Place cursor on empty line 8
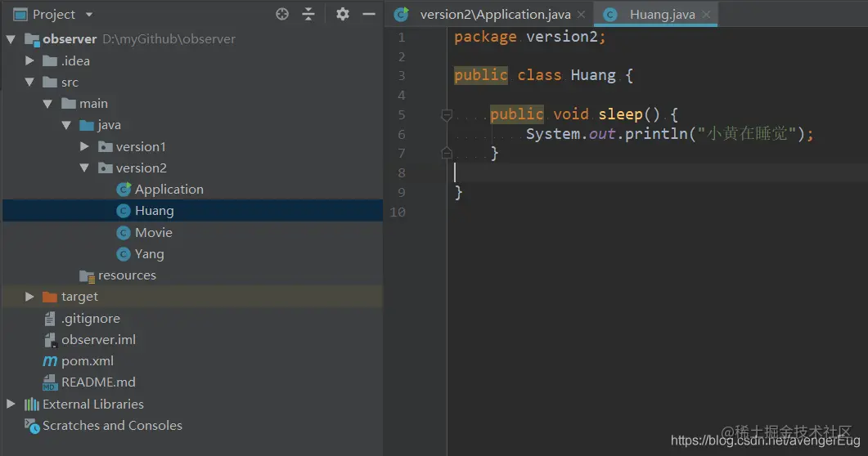The height and width of the screenshot is (456, 868). coord(658,173)
